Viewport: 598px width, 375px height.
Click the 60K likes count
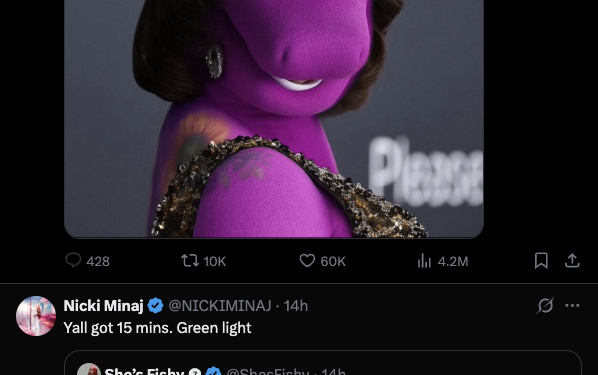pyautogui.click(x=333, y=261)
